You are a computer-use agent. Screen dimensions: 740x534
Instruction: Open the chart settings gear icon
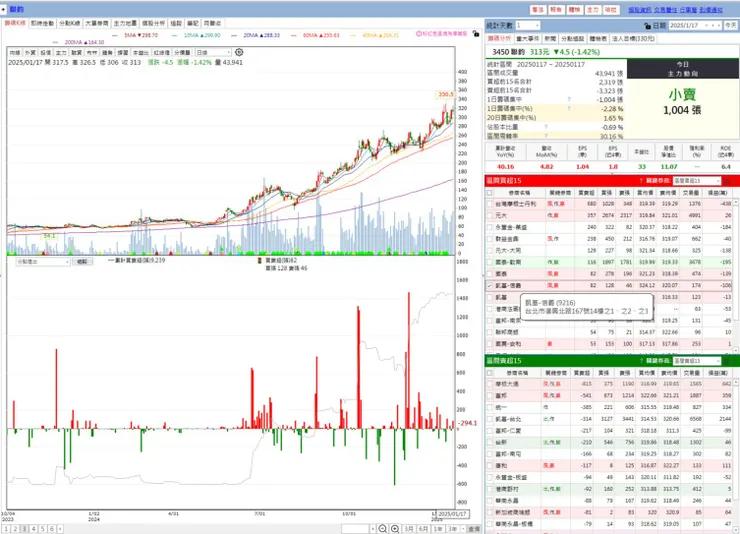tap(239, 52)
